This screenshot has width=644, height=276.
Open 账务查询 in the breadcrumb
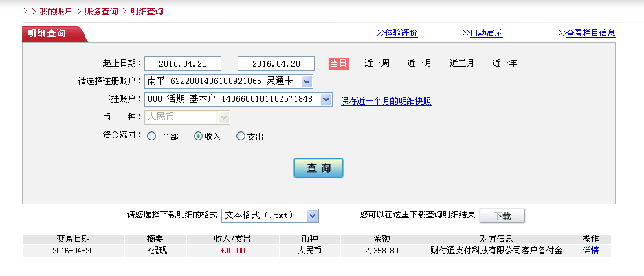pyautogui.click(x=101, y=12)
